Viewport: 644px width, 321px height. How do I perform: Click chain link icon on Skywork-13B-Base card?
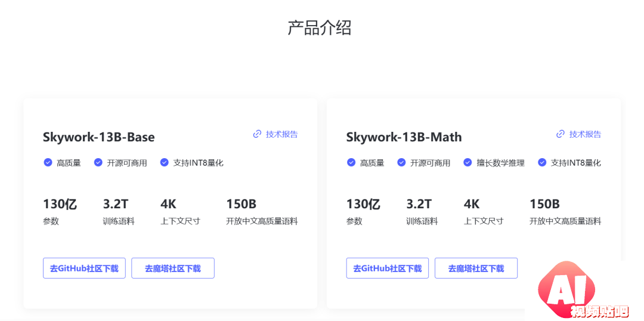pos(257,134)
